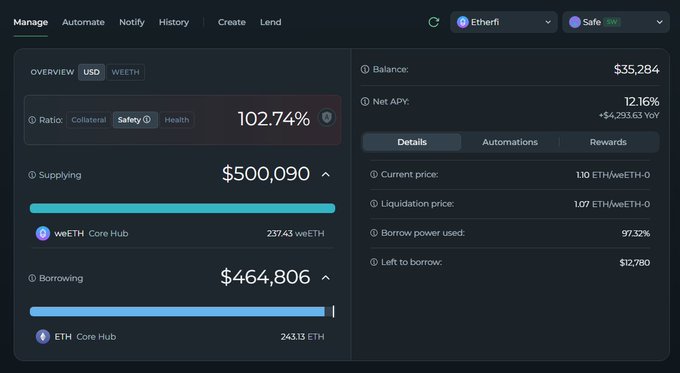680x373 pixels.
Task: Go to the Create tab
Action: (x=232, y=22)
